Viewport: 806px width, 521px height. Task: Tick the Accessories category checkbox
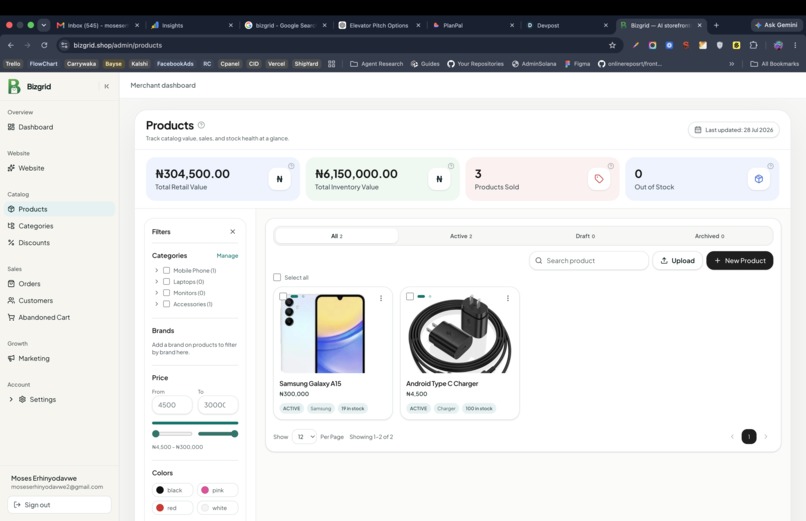tap(167, 304)
